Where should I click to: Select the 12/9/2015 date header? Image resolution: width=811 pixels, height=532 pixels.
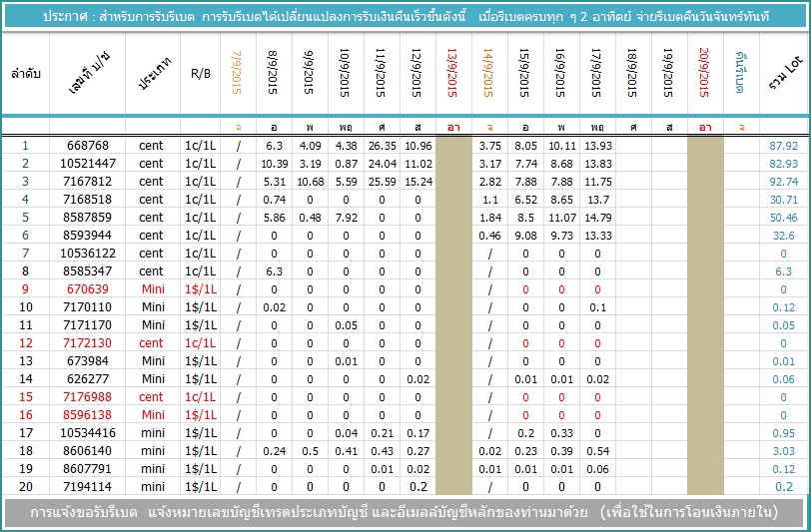coord(416,73)
